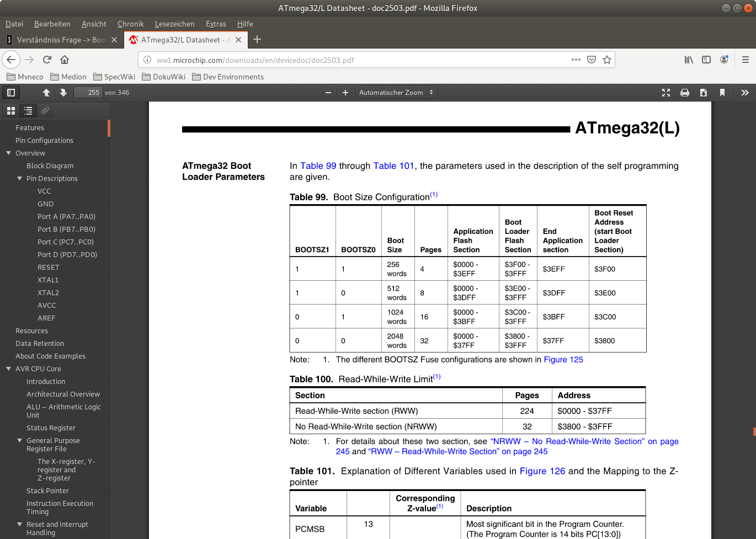756x539 pixels.
Task: Go to next PDF page arrow
Action: (x=63, y=93)
